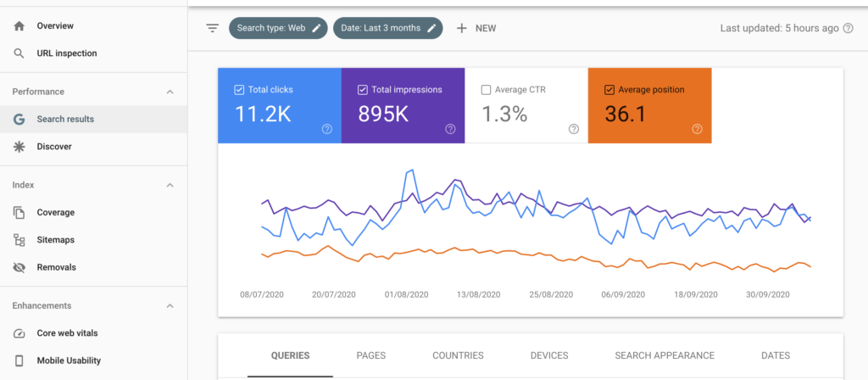Open Mobile Usability report
The height and width of the screenshot is (380, 868).
pos(69,360)
